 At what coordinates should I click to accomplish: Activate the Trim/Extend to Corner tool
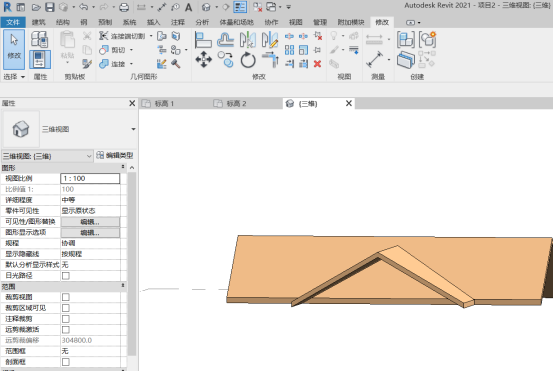point(270,59)
